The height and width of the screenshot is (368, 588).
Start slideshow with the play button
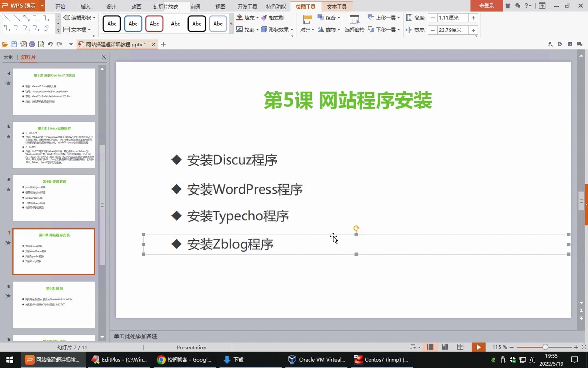(x=478, y=347)
